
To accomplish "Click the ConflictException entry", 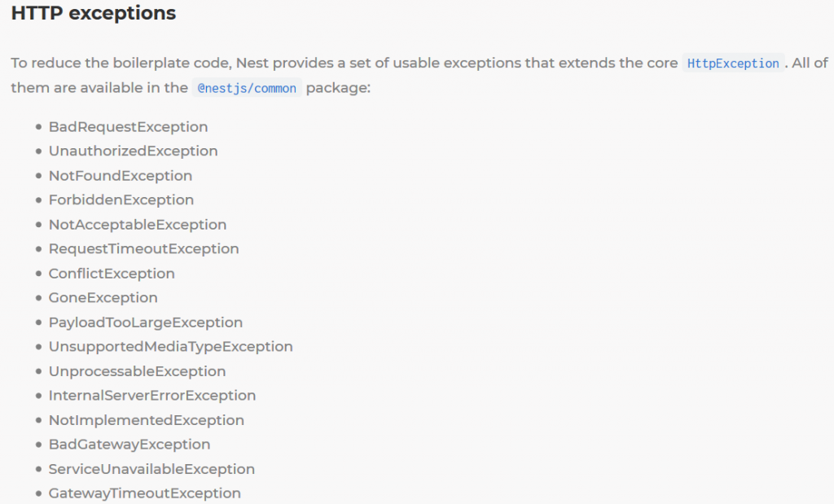I will 112,274.
